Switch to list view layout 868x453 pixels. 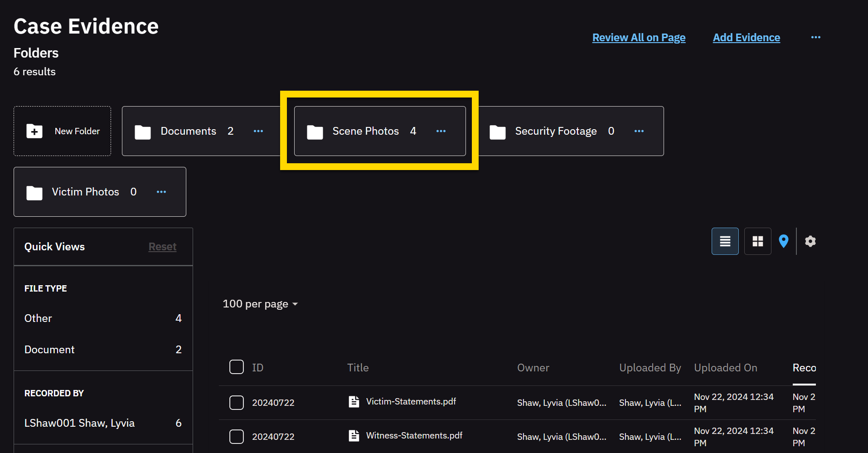click(725, 241)
